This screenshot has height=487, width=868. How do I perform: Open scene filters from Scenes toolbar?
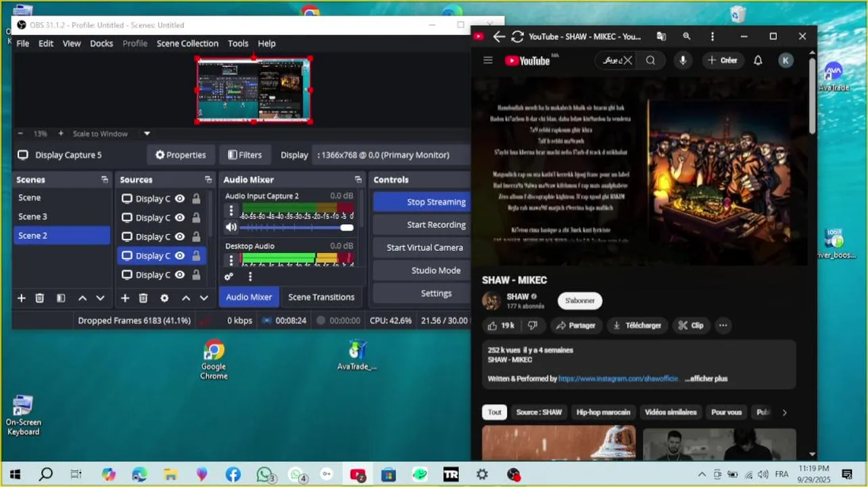[x=61, y=298]
